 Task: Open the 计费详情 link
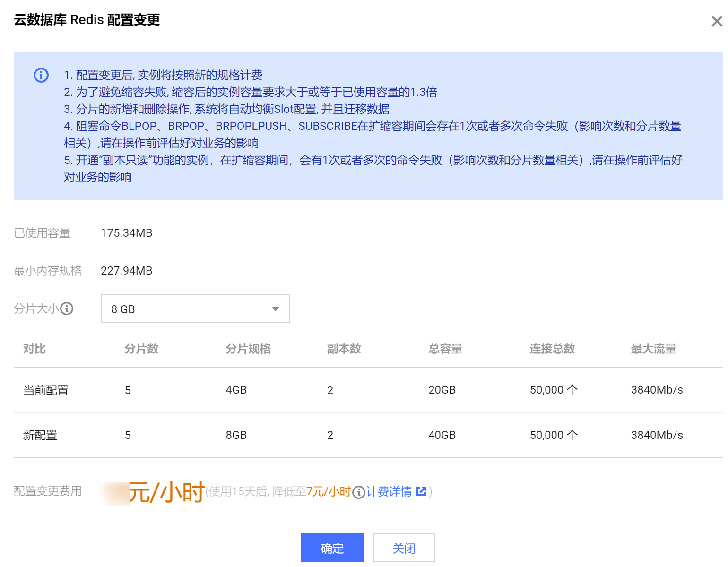[389, 491]
